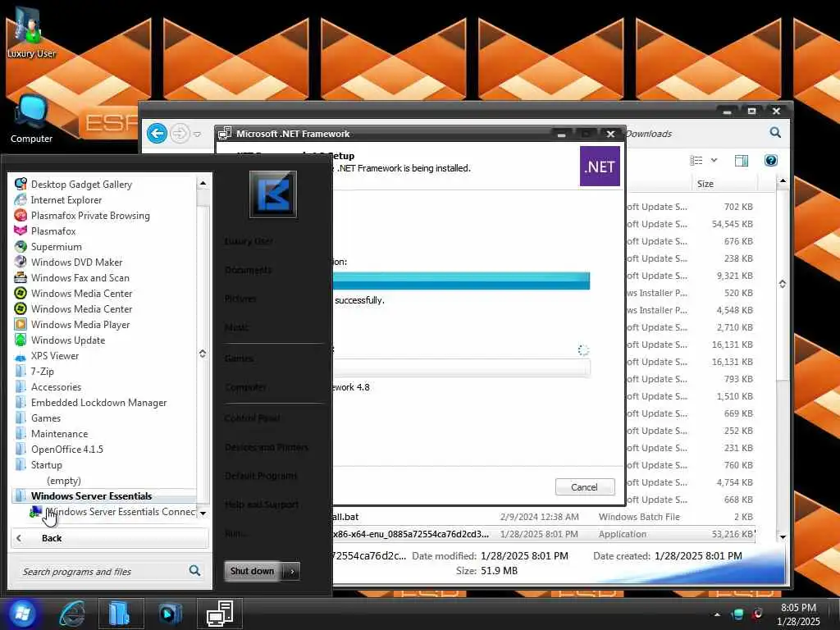Viewport: 840px width, 630px height.
Task: Click the taskbar clock showing 8:05 PM
Action: pos(798,614)
